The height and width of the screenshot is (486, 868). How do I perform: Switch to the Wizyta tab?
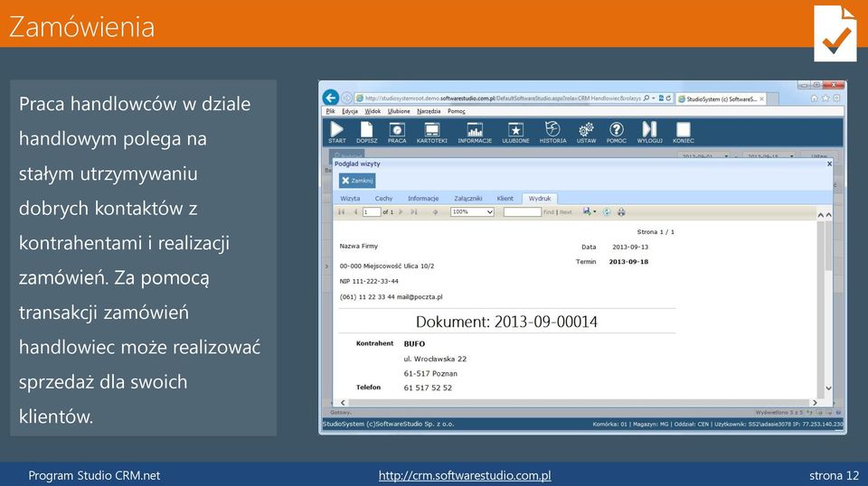point(350,199)
